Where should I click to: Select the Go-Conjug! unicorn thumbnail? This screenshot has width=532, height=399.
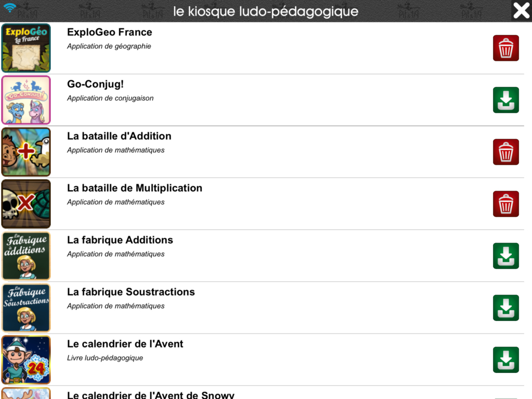26,100
